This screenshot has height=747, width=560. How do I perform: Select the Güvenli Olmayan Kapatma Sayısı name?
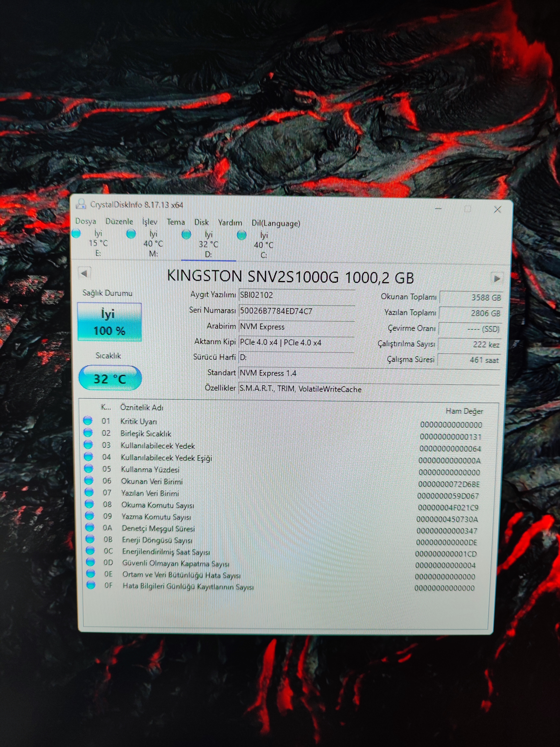[175, 563]
